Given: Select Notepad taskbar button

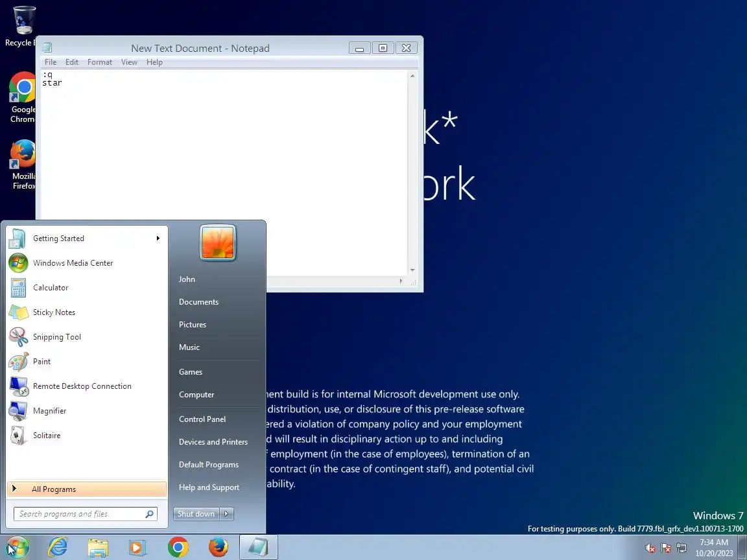Looking at the screenshot, I should pos(258,547).
